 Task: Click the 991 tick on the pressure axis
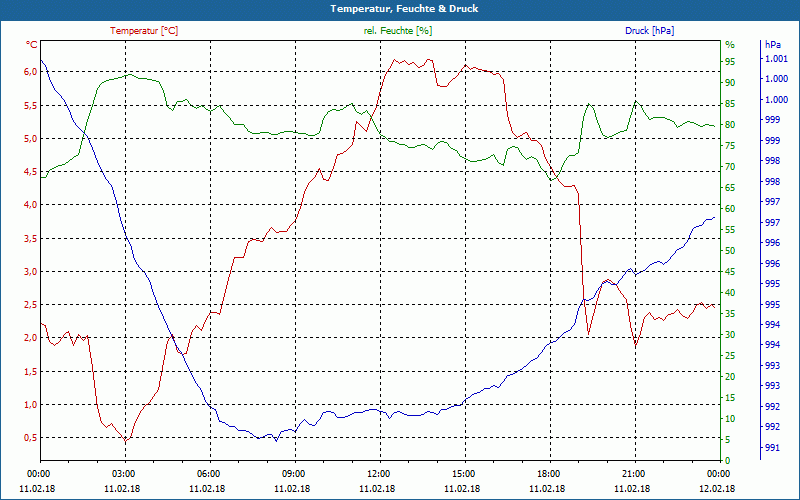coord(773,448)
